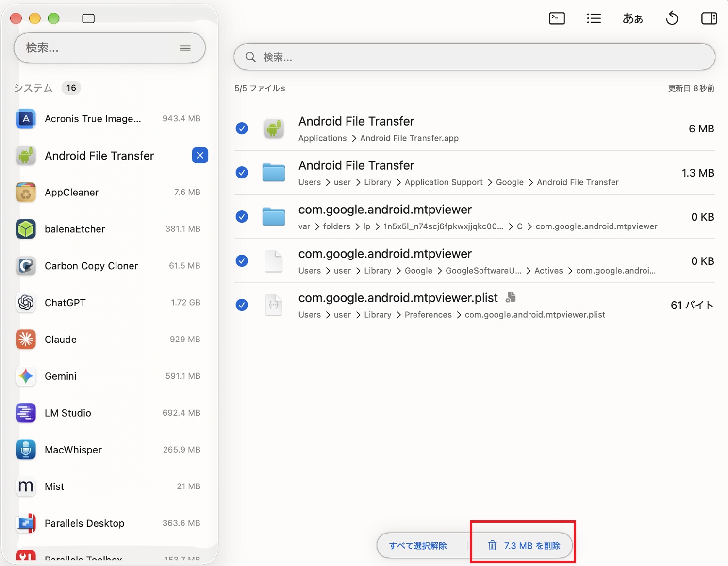Click the Application Support path segment
Viewport: 728px width, 566px height.
coord(444,182)
